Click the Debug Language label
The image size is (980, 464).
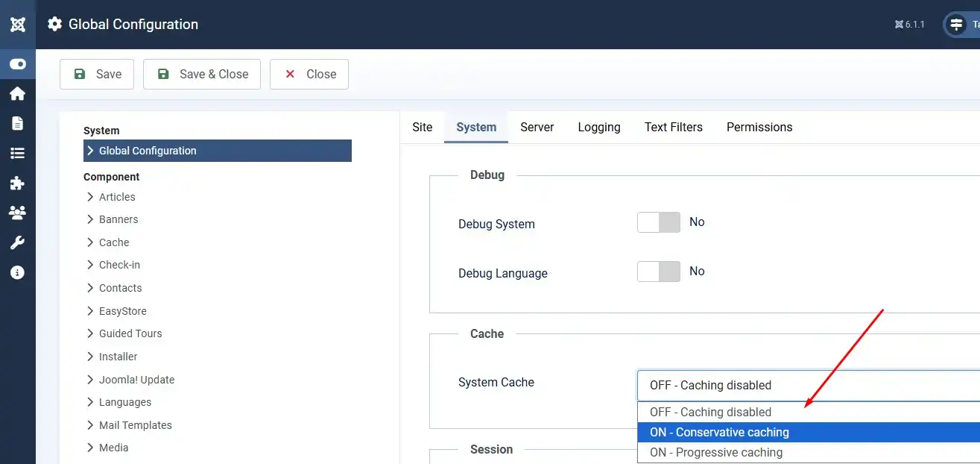(x=503, y=273)
